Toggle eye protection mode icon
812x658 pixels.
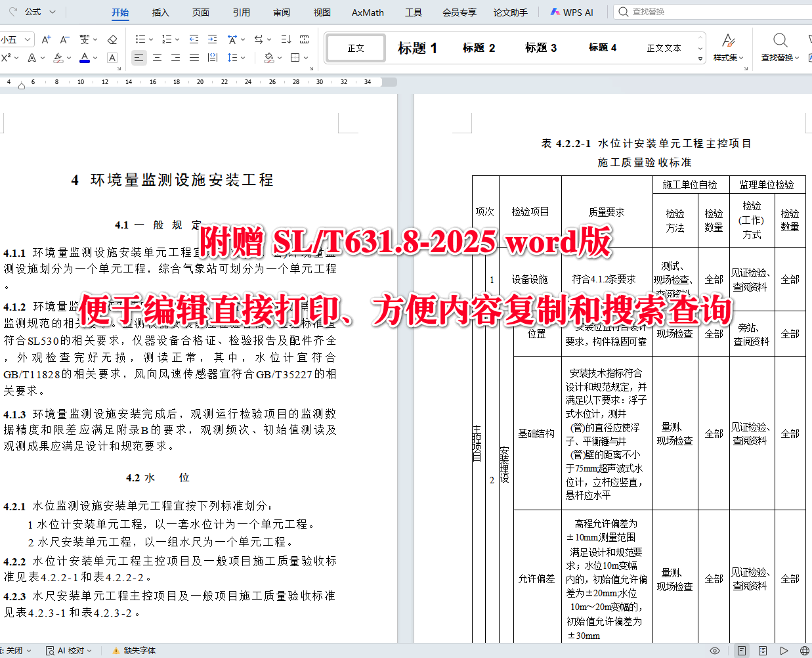point(715,651)
